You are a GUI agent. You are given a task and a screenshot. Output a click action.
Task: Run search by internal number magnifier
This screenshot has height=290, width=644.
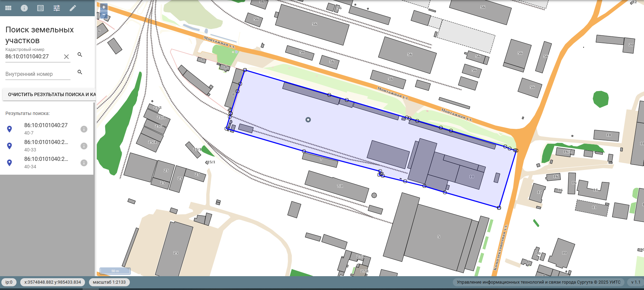(x=80, y=72)
